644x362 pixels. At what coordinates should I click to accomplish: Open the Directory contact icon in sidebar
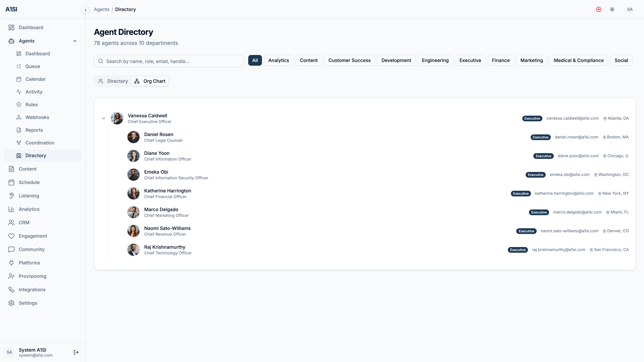pos(19,156)
